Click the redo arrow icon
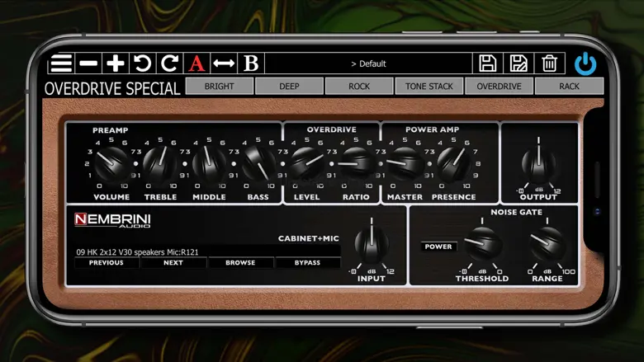 [x=169, y=63]
